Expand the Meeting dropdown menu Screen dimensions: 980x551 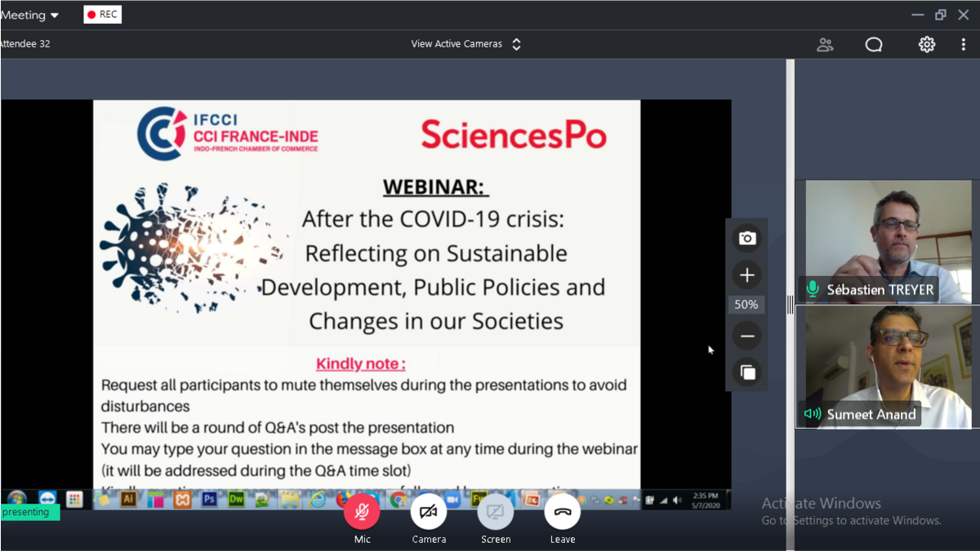point(31,15)
